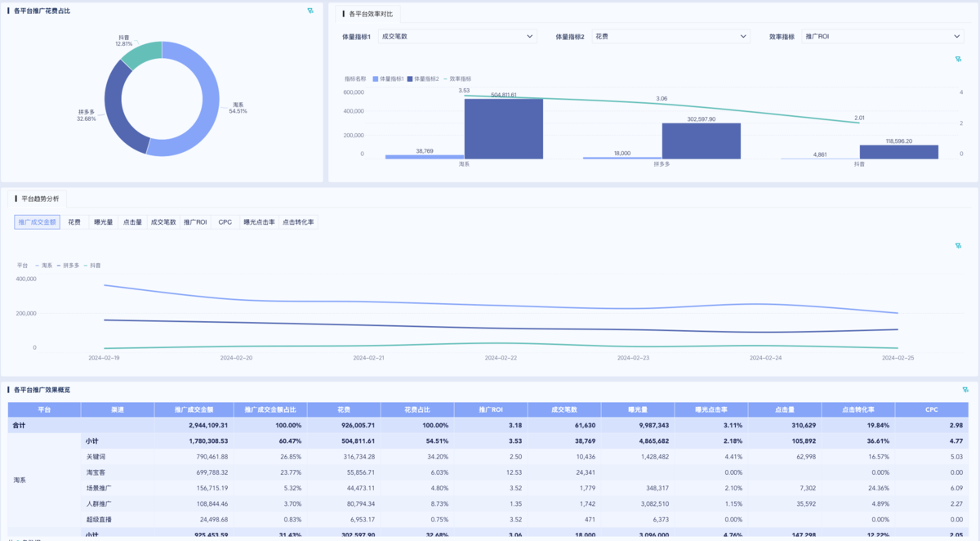Image resolution: width=980 pixels, height=541 pixels.
Task: Toggle 体量指标2 legend series in bar chart
Action: click(425, 78)
